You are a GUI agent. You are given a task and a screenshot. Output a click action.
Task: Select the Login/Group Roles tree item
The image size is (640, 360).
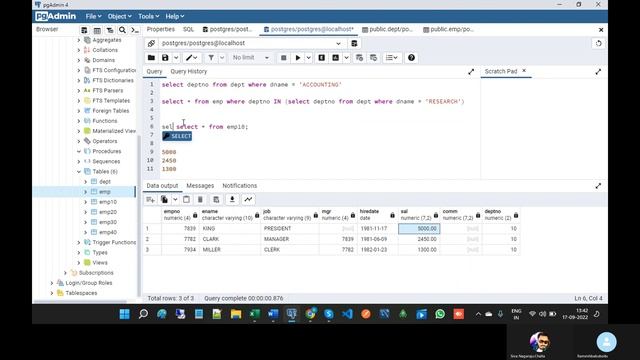[89, 283]
